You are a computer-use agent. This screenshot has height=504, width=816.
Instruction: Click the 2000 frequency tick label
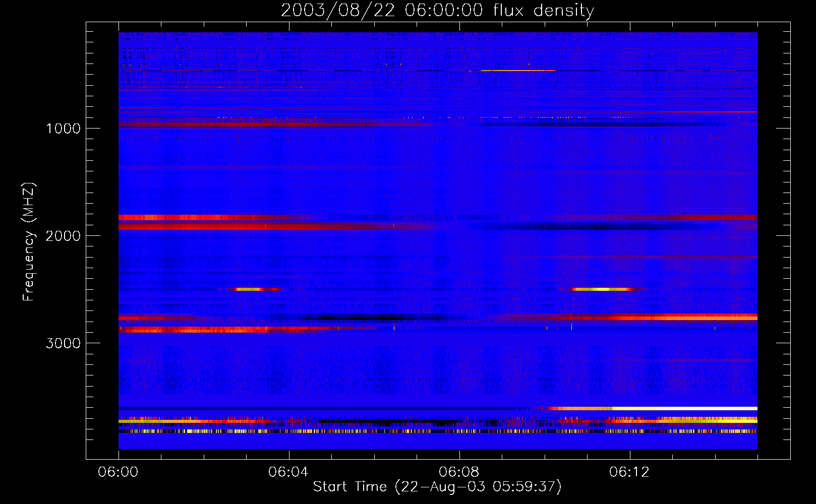[63, 236]
